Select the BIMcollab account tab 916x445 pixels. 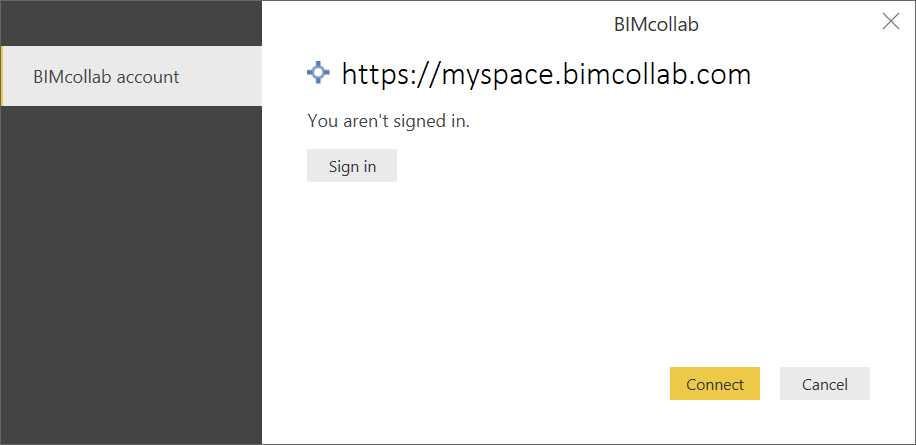point(131,76)
